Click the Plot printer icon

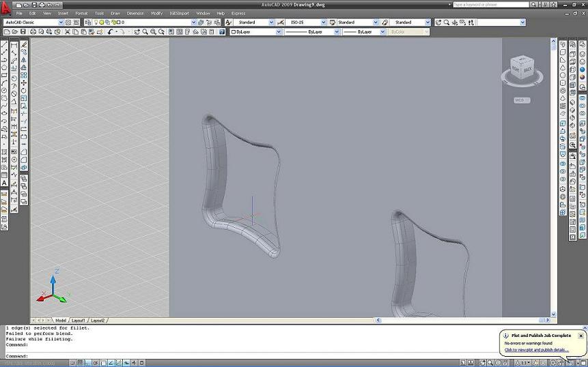34,32
